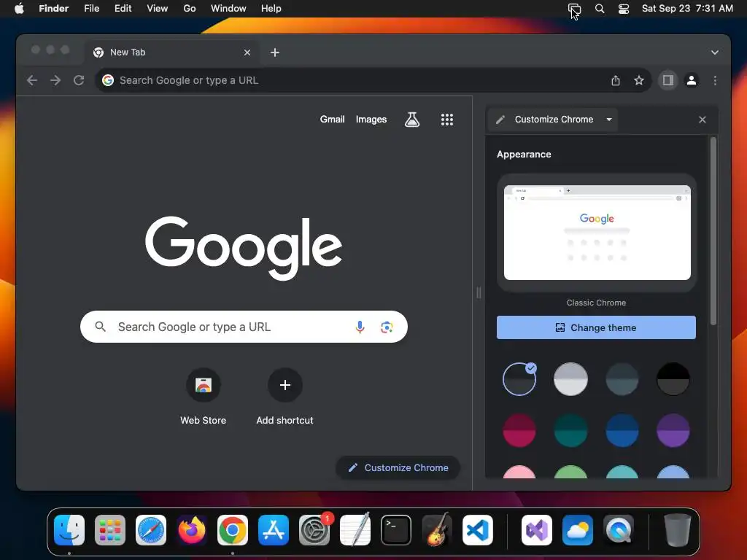Click the Classic Chrome theme preview
Viewport: 747px width, 560px height.
(x=597, y=233)
